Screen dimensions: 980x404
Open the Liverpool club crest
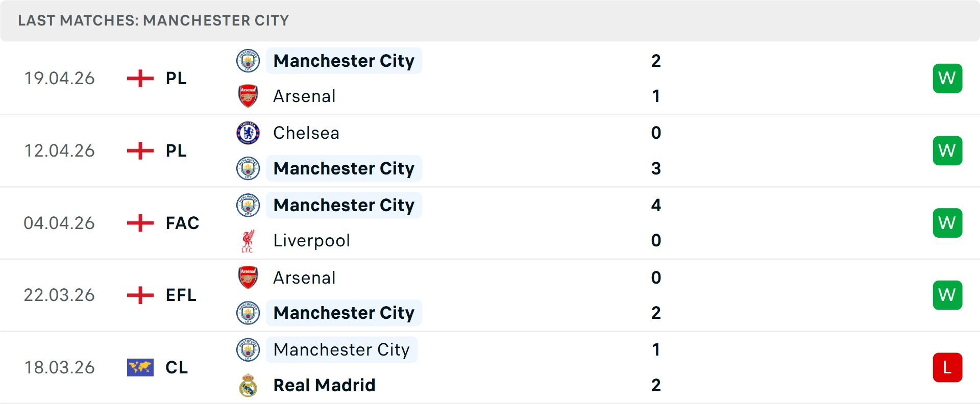pos(248,240)
